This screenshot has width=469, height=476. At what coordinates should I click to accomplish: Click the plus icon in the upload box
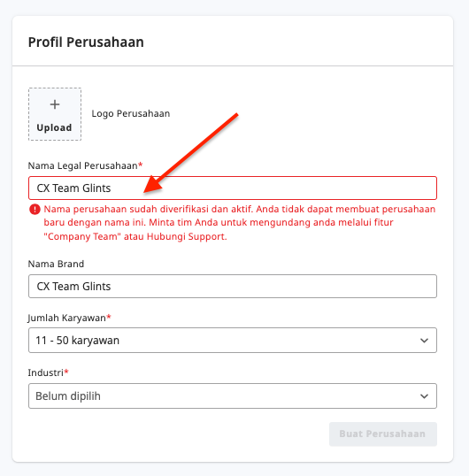point(55,104)
